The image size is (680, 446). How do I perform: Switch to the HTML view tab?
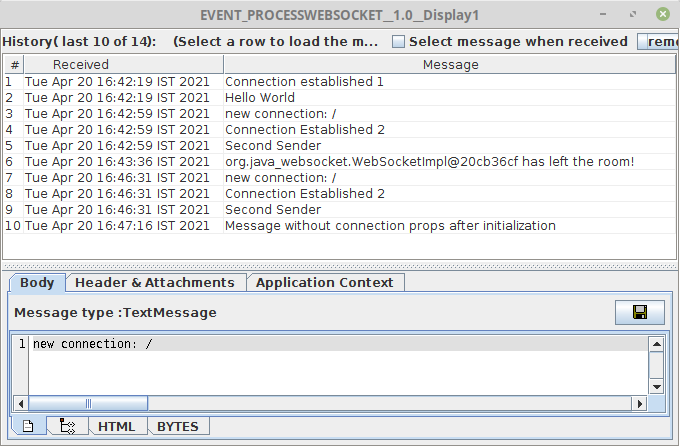tap(117, 426)
